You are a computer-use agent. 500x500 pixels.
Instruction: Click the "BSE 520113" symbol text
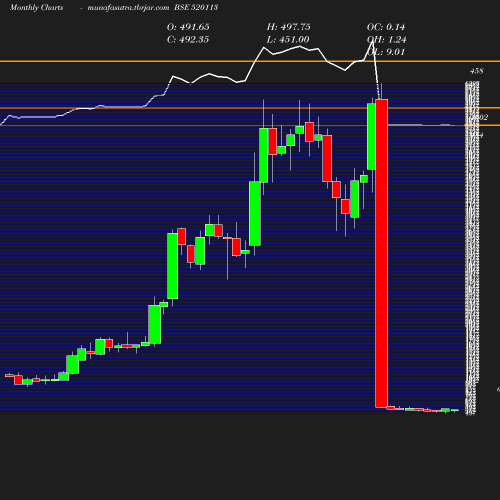[196, 7]
